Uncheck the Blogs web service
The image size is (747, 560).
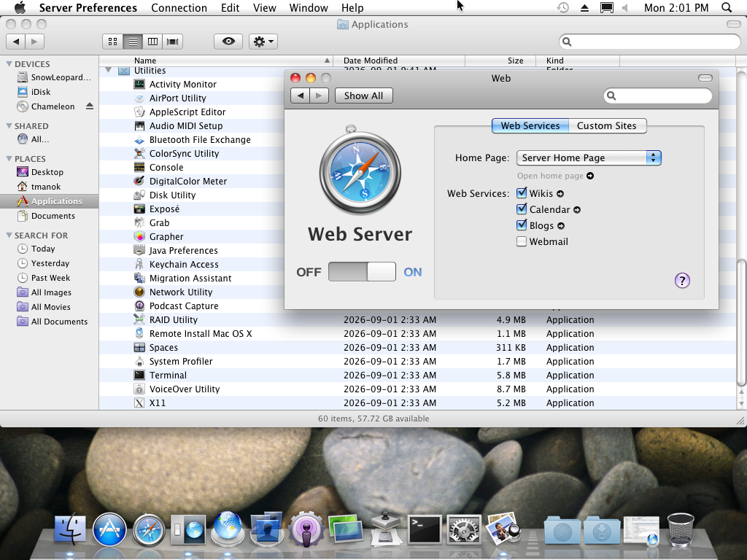522,225
